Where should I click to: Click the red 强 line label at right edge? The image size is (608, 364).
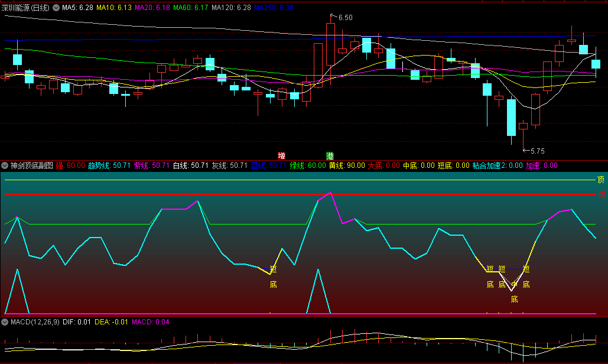602,194
